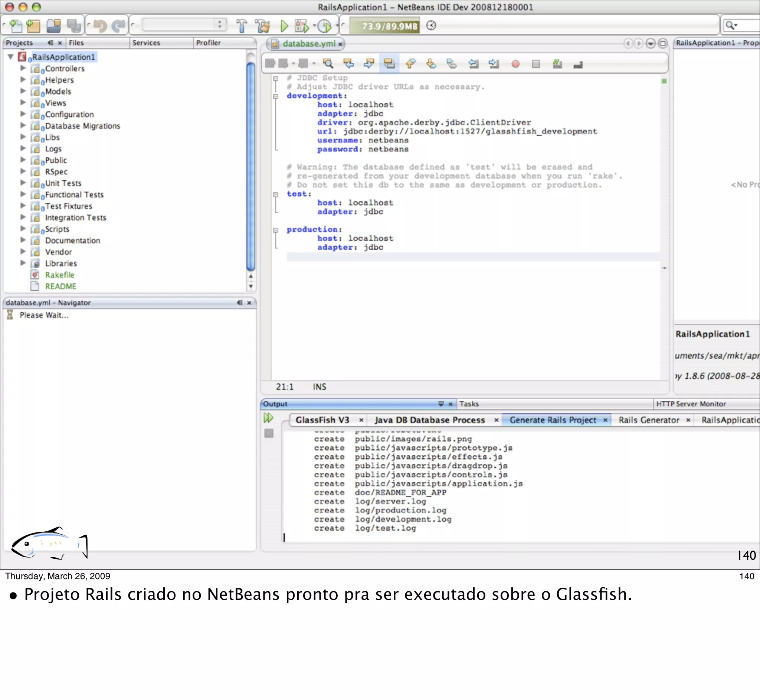Click the Find Selection magnifier in editor toolbar
This screenshot has height=700, width=760.
tap(328, 64)
